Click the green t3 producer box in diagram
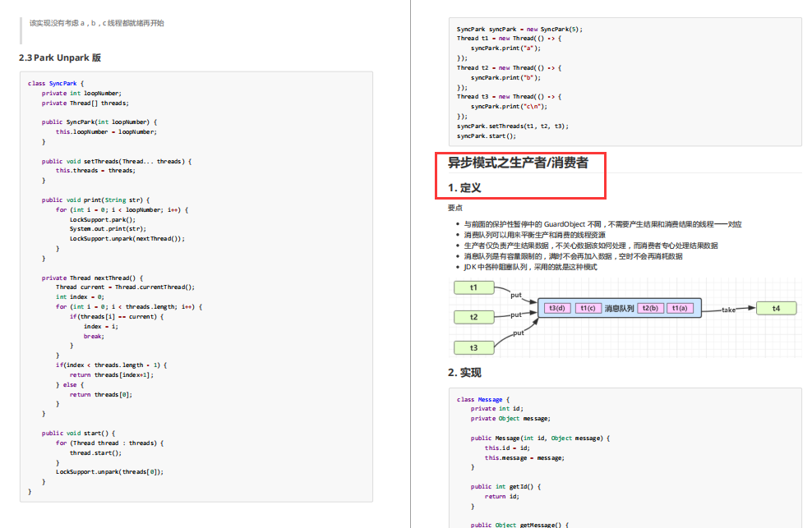Image resolution: width=812 pixels, height=528 pixels. (474, 348)
